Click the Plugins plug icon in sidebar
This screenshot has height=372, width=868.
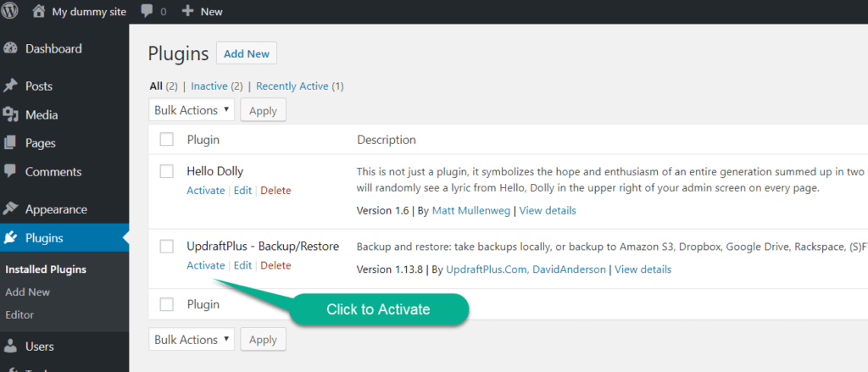pos(10,238)
